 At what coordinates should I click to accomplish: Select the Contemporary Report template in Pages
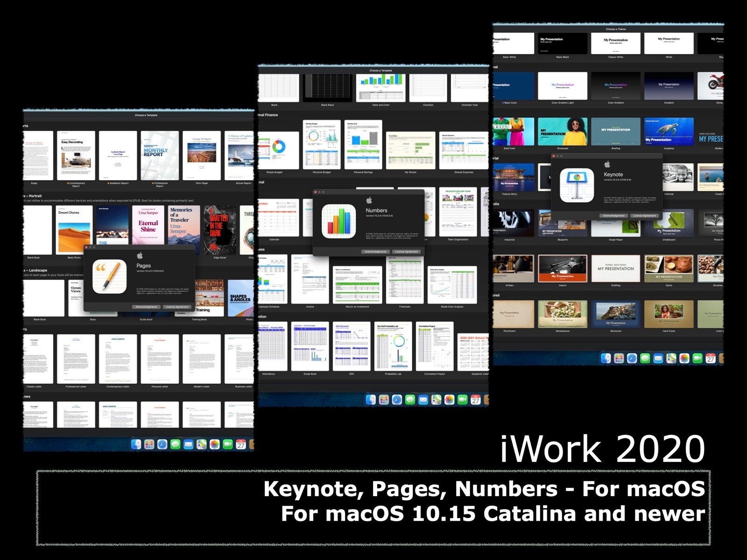[x=76, y=155]
